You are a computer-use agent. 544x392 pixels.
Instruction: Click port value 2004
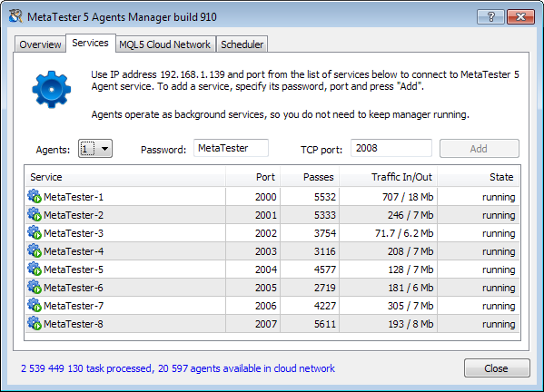point(266,269)
